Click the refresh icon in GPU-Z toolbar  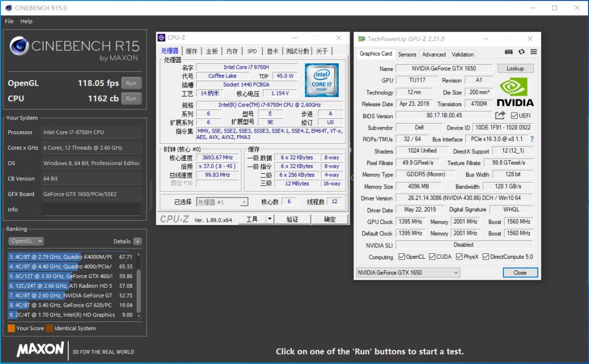tap(522, 51)
